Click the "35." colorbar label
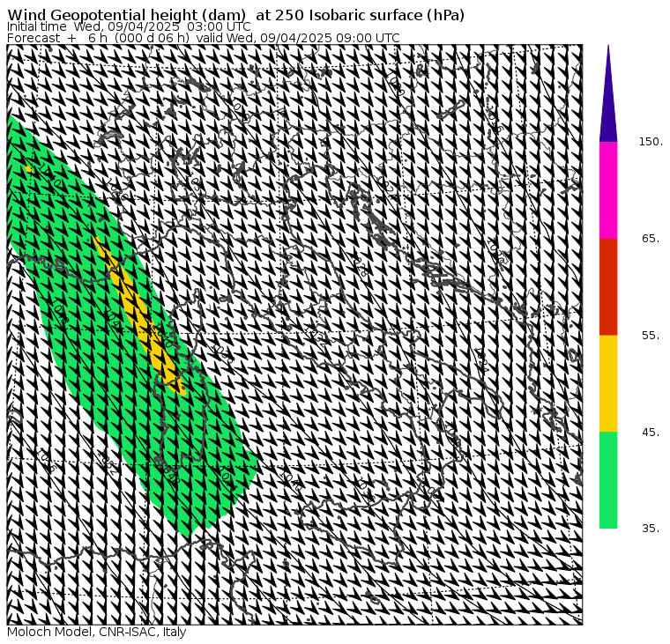The height and width of the screenshot is (644, 670). 651,529
